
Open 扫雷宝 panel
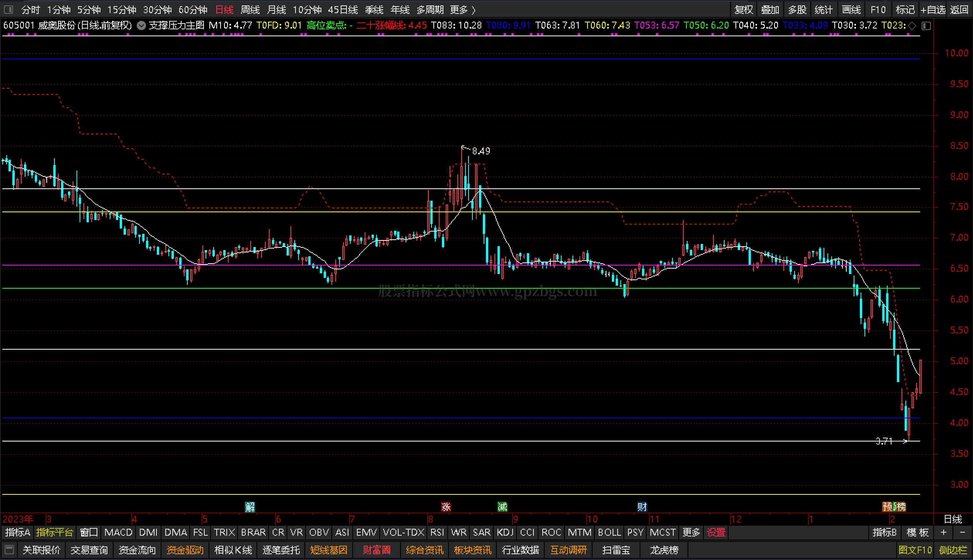(x=616, y=550)
